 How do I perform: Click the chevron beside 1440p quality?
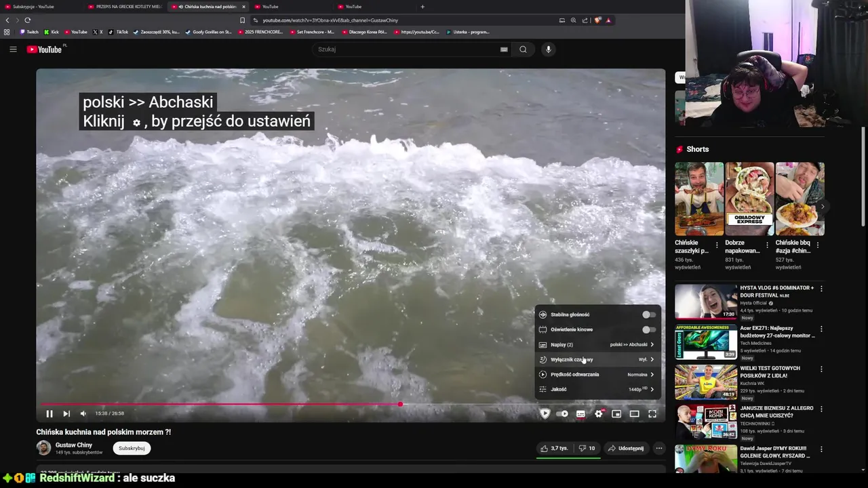pos(652,389)
